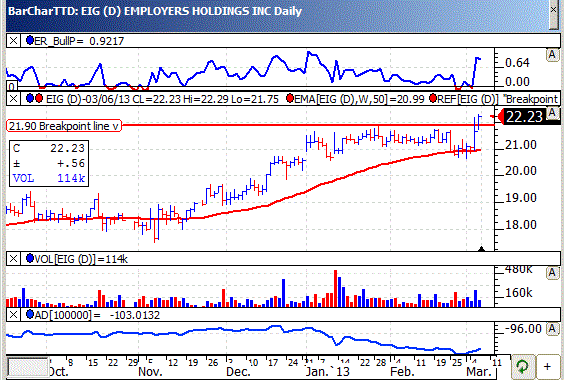Click the 22.23 current price tag
The width and height of the screenshot is (564, 380).
[524, 117]
